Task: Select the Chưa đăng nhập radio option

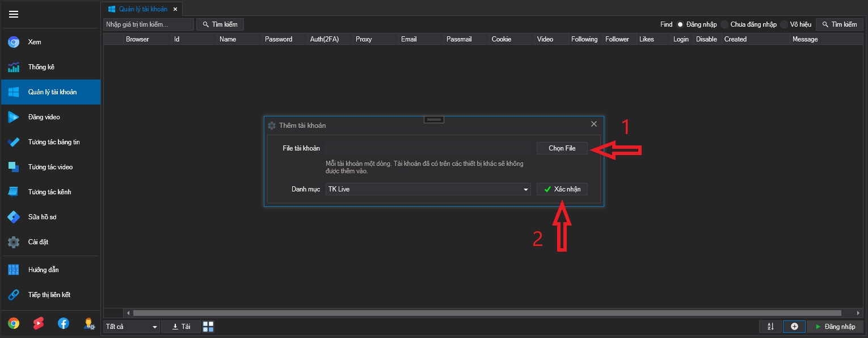Action: 724,24
